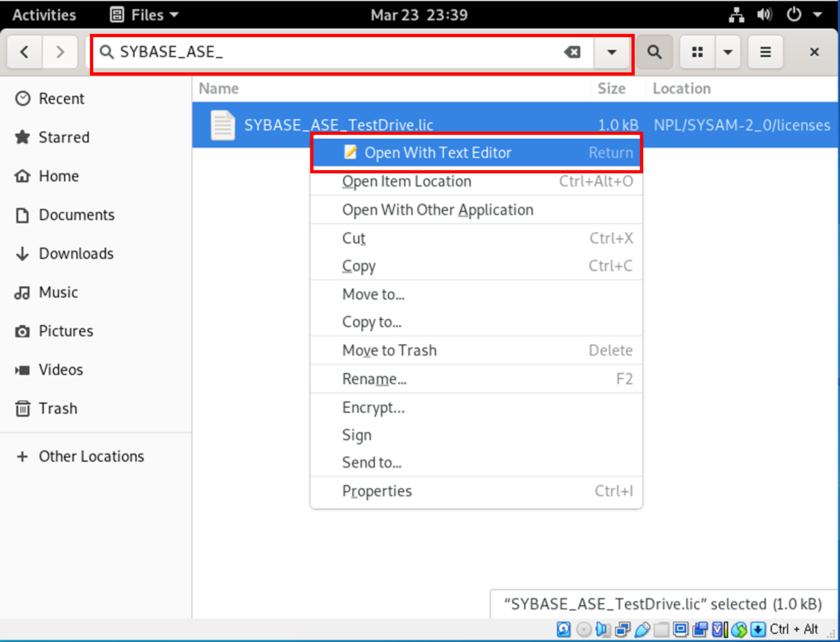Click the 1.0 kB size cell
The image size is (840, 642).
pyautogui.click(x=618, y=125)
